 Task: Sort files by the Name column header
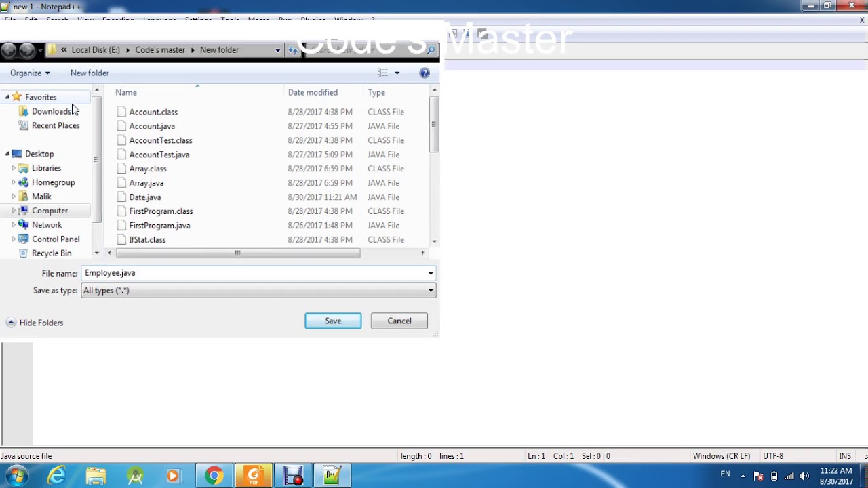(126, 93)
